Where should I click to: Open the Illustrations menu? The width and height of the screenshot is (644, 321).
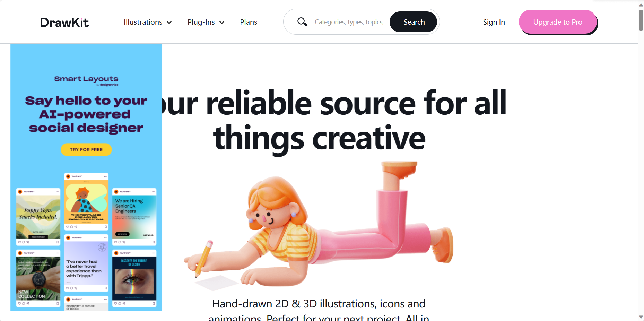coord(148,22)
